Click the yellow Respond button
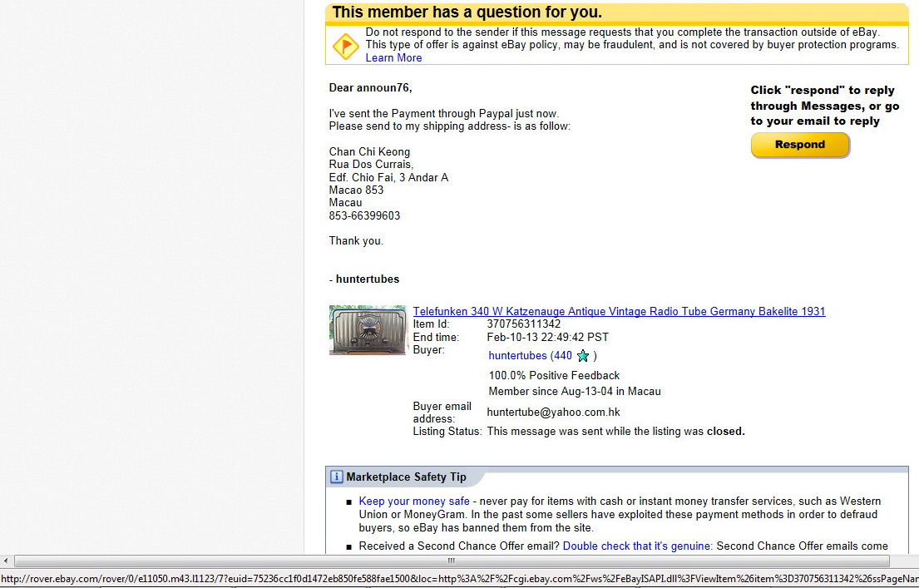 pos(799,145)
